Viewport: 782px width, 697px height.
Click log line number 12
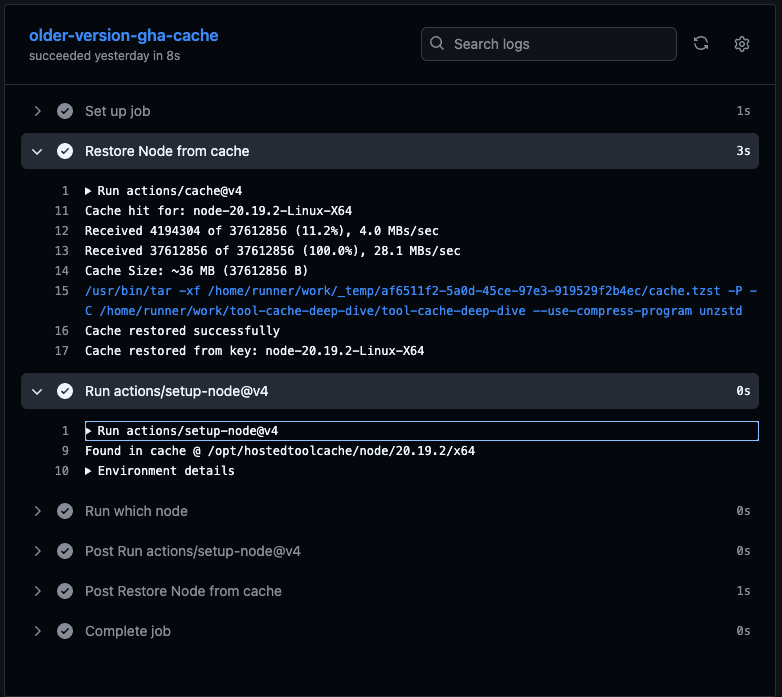click(x=61, y=231)
